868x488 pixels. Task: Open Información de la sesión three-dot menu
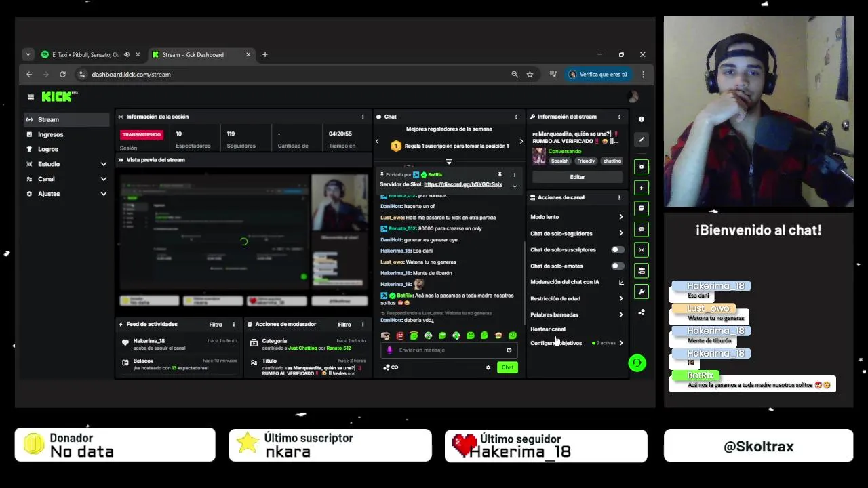coord(363,117)
